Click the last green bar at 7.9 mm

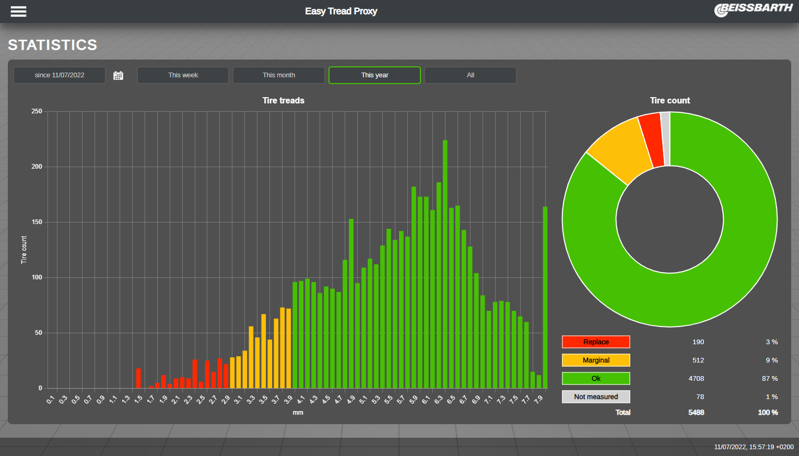(x=545, y=300)
